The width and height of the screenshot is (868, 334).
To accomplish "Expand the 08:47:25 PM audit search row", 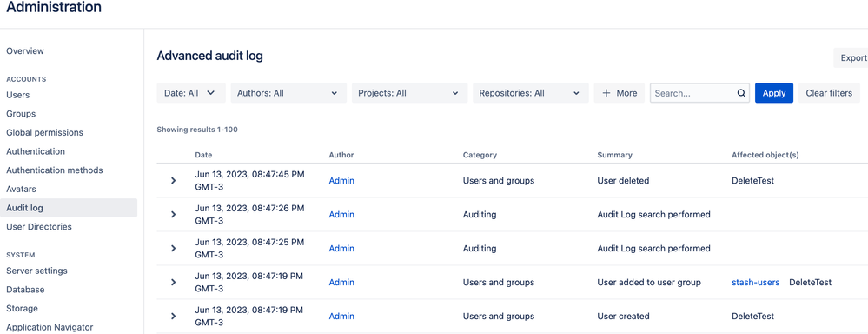I will (x=173, y=249).
